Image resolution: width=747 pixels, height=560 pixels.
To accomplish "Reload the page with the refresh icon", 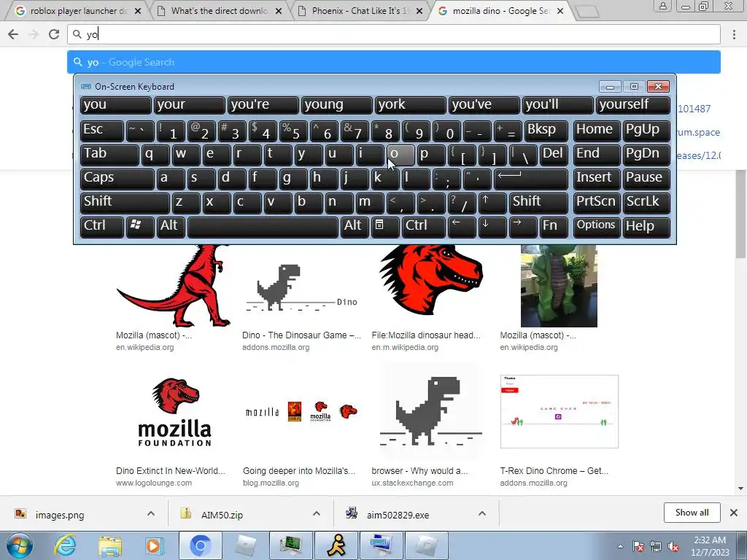I will tap(54, 34).
